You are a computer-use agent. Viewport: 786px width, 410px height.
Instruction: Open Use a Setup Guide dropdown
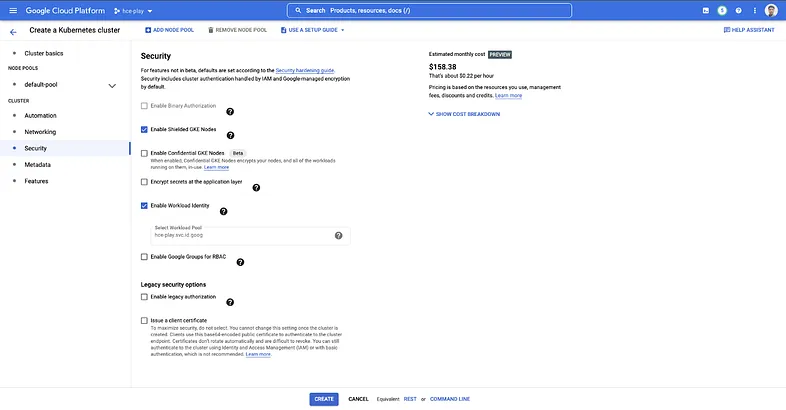click(313, 30)
